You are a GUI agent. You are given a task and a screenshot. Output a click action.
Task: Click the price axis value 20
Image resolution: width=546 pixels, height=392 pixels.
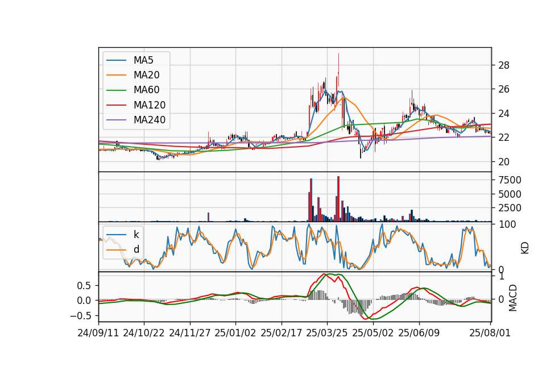(504, 162)
